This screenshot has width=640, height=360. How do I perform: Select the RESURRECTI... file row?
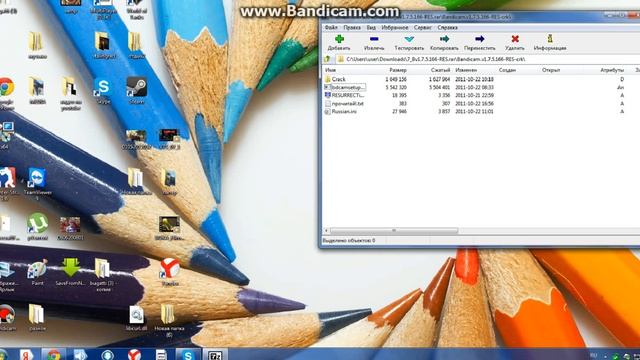[344, 95]
